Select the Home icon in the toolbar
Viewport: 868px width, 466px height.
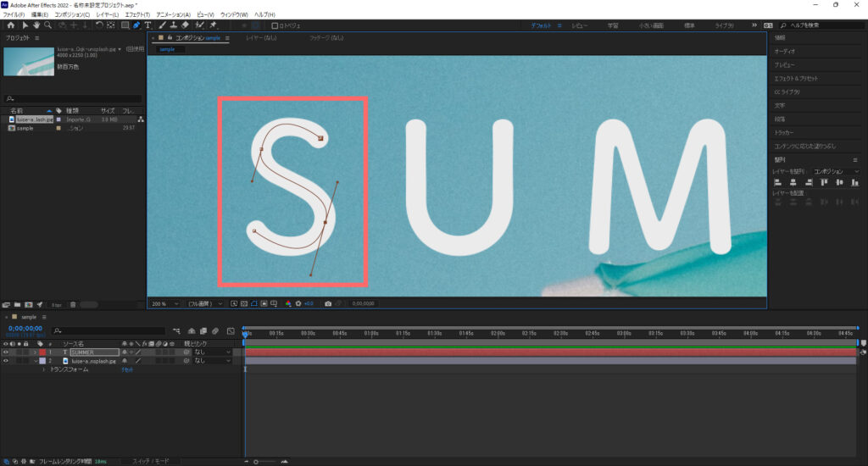(x=10, y=25)
